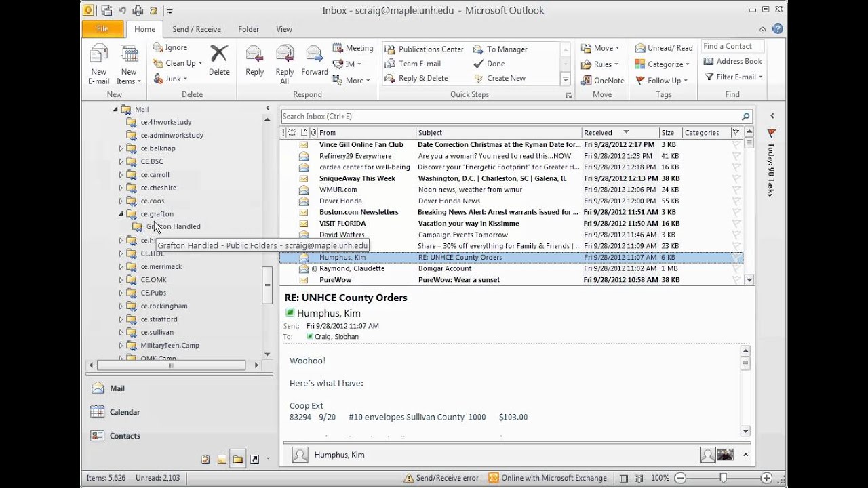Expand the ce.belknap folder

121,148
